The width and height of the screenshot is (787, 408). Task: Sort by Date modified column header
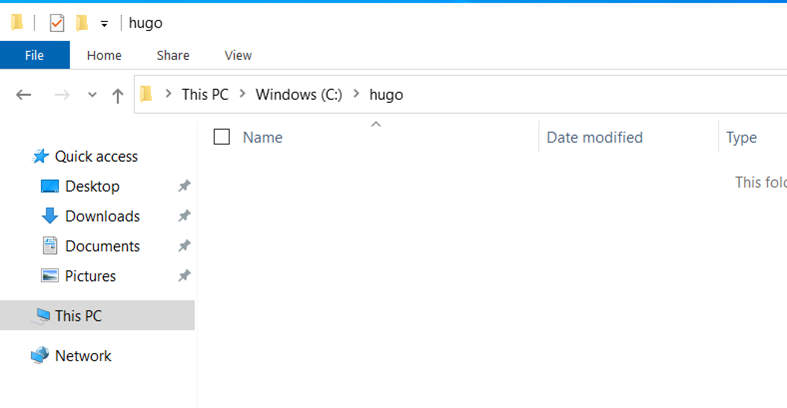(x=594, y=137)
